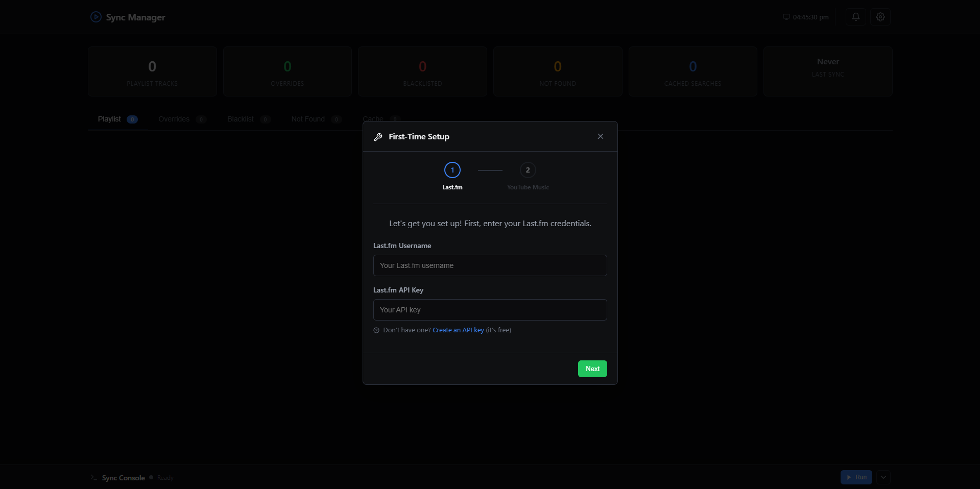980x489 pixels.
Task: Click the wrench icon in First-Time Setup header
Action: [378, 136]
